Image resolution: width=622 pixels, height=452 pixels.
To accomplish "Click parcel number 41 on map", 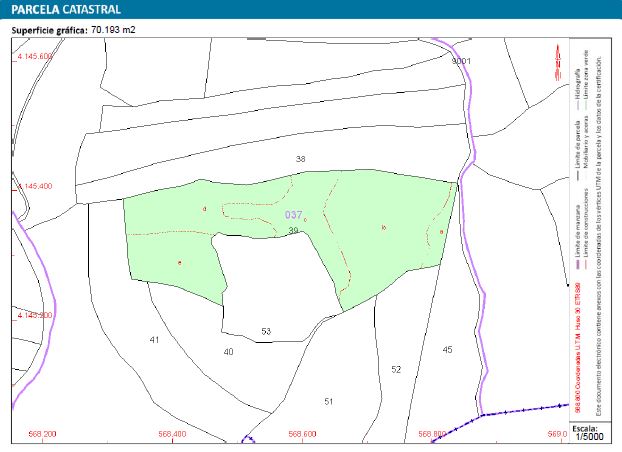I will (x=154, y=340).
